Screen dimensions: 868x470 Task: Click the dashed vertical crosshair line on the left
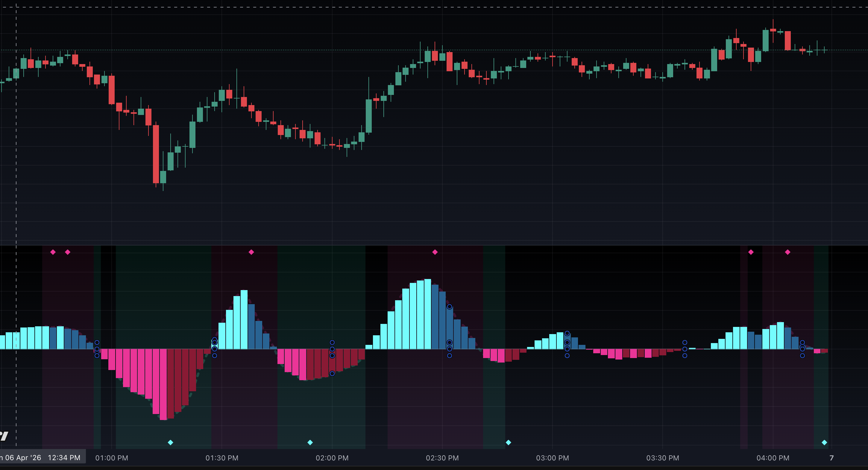tap(16, 135)
